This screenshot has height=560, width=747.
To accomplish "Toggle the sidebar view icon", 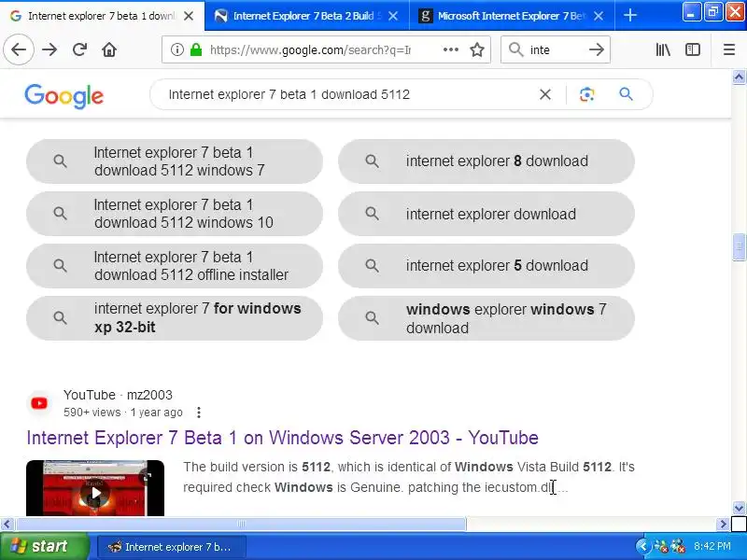I will 692,49.
